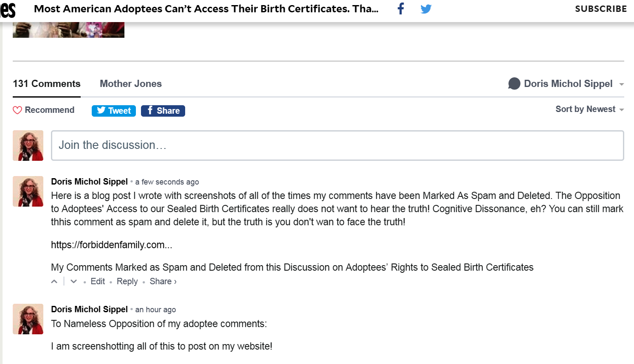
Task: Click Doris's avatar beside the discussion box
Action: (28, 145)
